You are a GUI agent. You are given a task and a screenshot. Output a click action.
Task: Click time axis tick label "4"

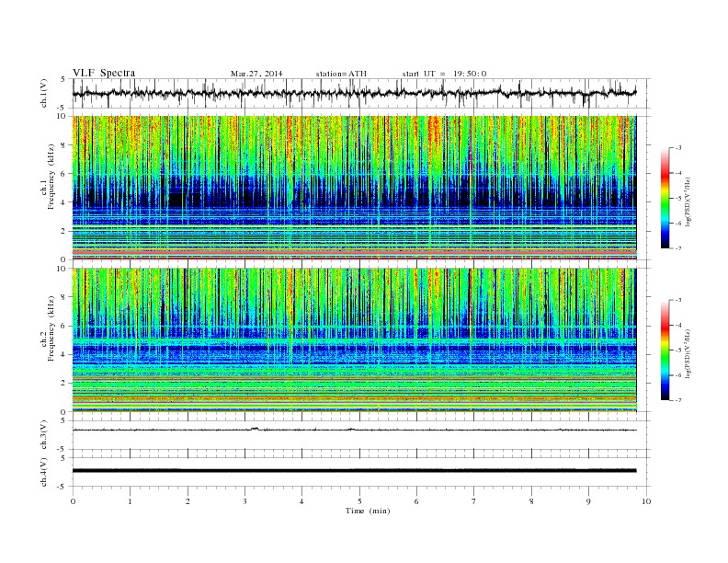[301, 501]
